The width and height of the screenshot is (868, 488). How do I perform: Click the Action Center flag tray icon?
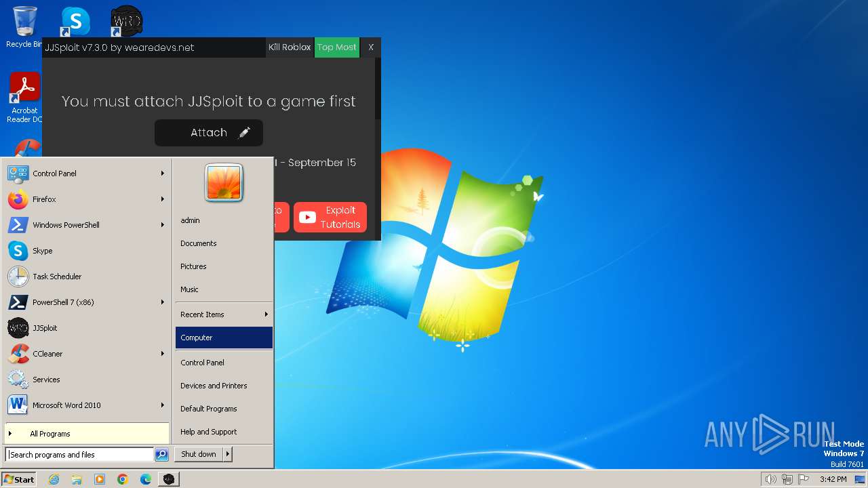tap(804, 479)
